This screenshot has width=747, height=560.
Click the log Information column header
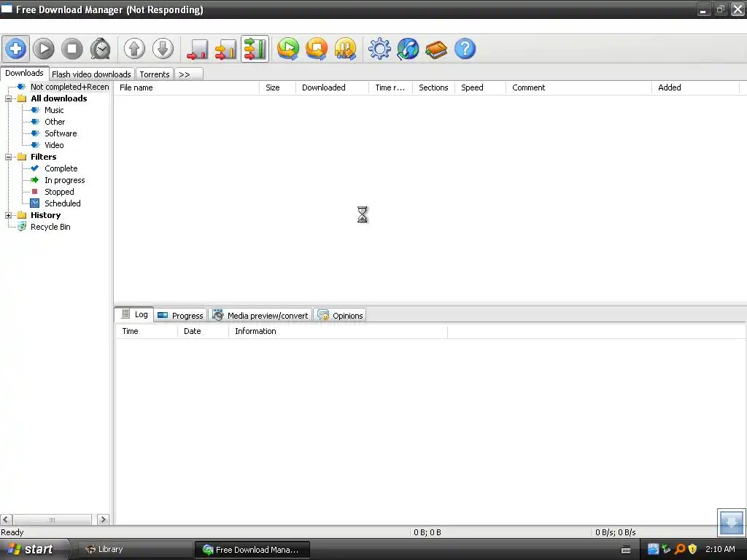[338, 332]
